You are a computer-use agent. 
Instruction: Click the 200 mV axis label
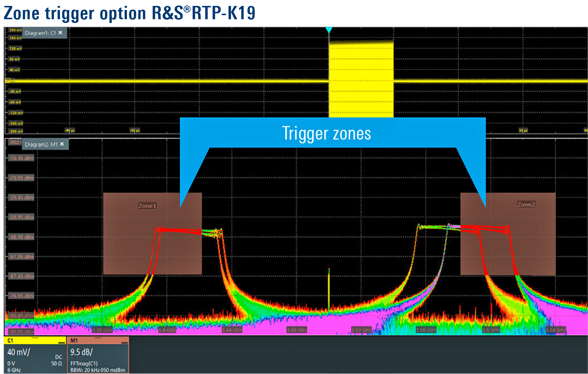coord(15,30)
